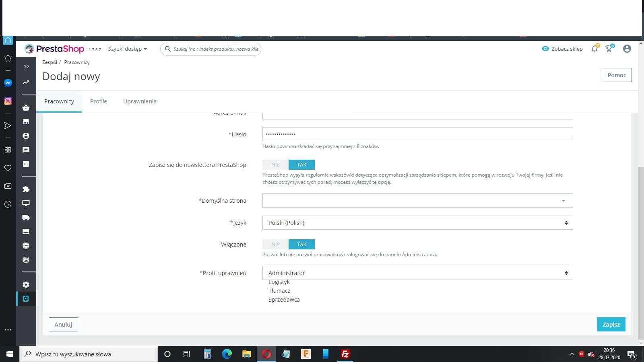This screenshot has height=362, width=644.
Task: Open the Język dropdown
Action: [417, 222]
